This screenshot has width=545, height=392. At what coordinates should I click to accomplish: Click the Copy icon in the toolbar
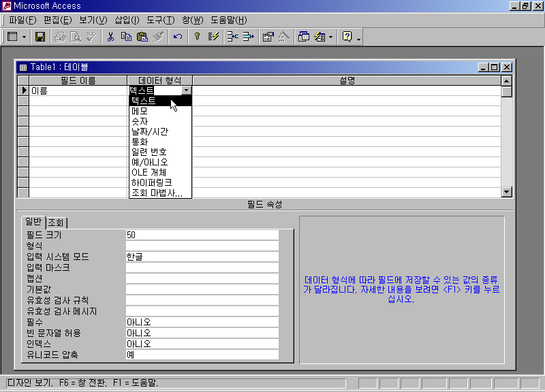126,37
